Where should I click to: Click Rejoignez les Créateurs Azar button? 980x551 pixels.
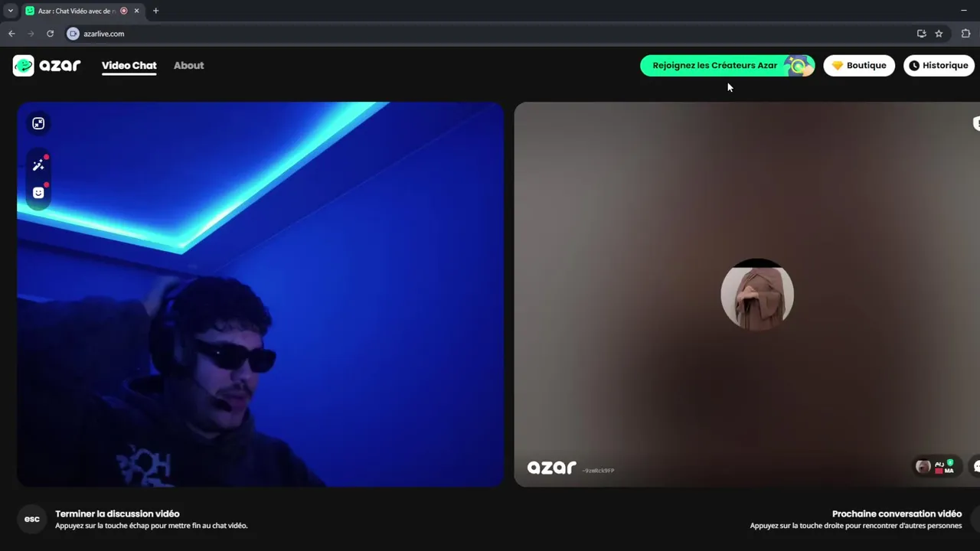(727, 66)
